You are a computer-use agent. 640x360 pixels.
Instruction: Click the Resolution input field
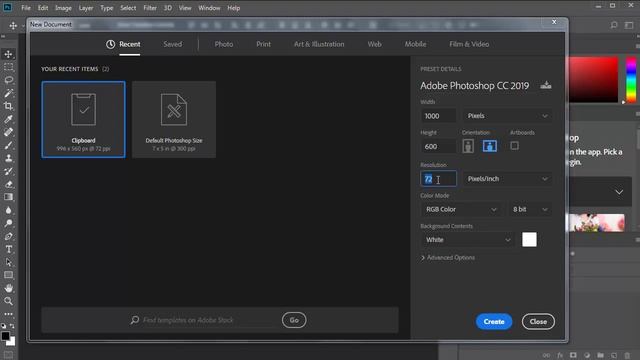[438, 179]
